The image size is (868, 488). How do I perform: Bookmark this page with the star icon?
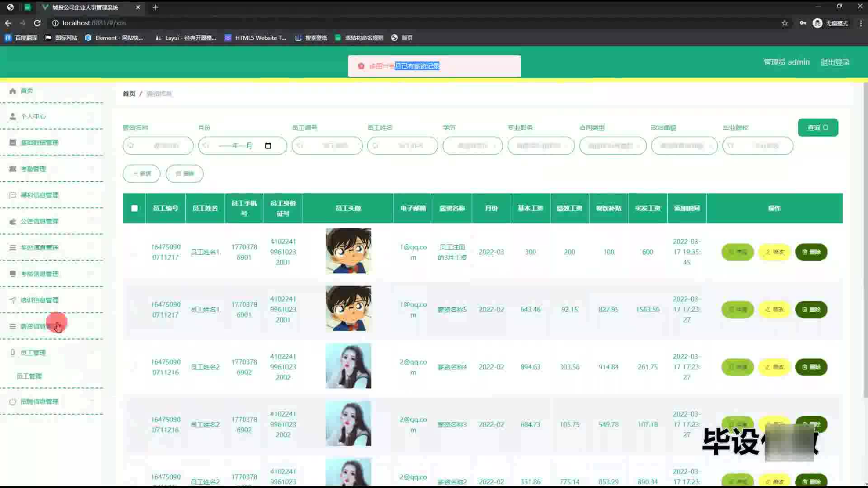(785, 23)
